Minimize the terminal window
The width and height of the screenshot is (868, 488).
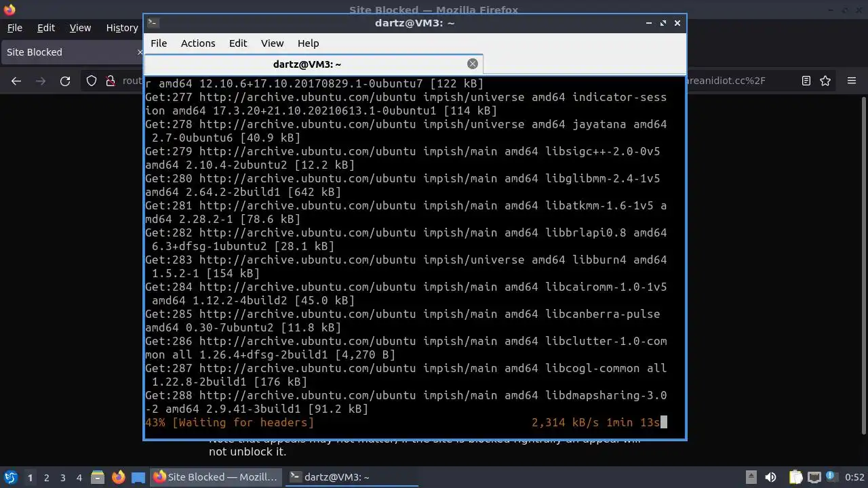649,22
